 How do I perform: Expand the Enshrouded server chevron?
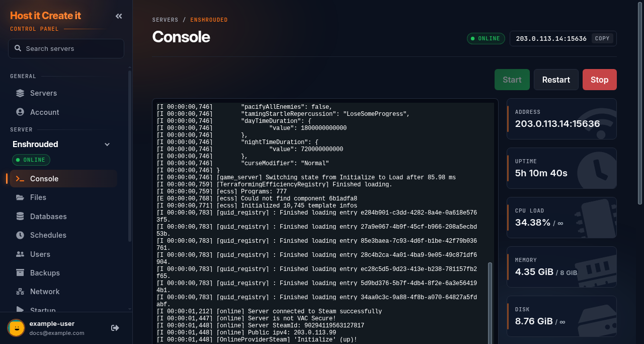107,145
